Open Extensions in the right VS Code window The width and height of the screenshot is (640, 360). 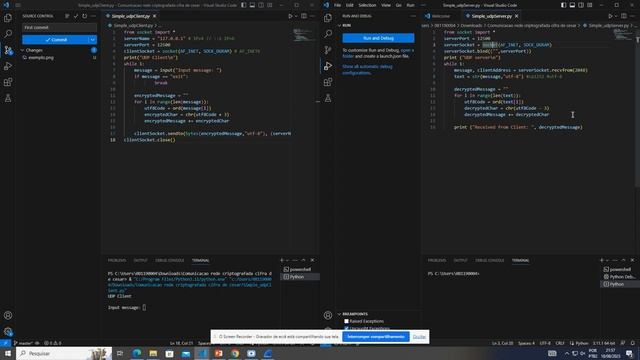pyautogui.click(x=328, y=82)
